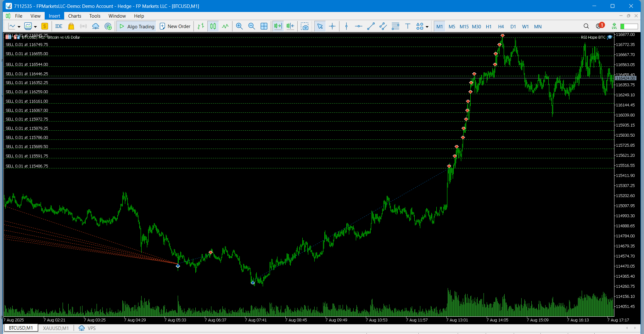Screen dimensions: 644x334
Task: Insert a horizontal line object
Action: 358,26
